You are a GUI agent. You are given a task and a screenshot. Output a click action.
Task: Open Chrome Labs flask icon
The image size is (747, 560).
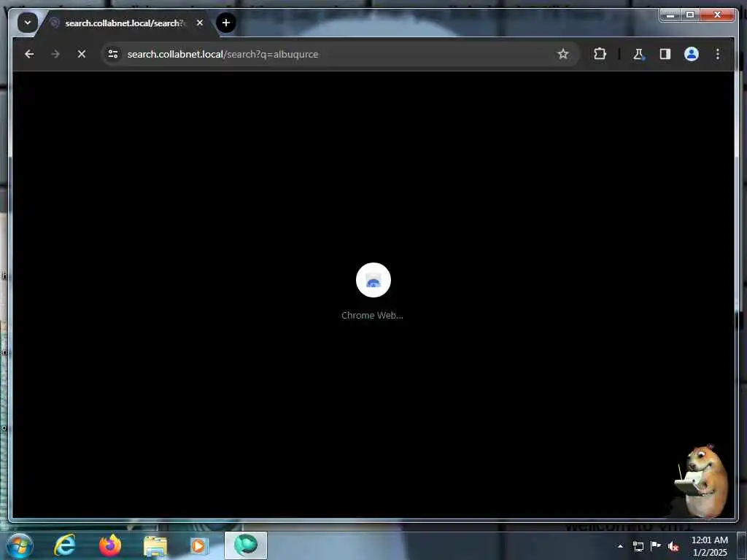(638, 54)
